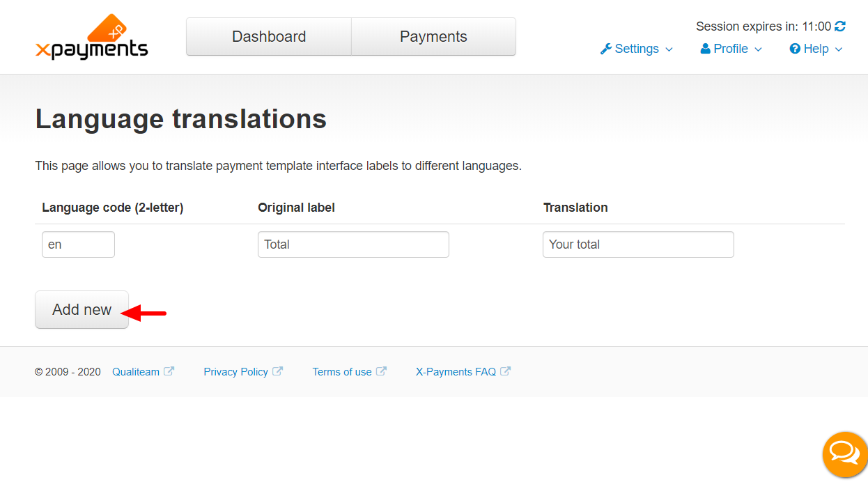Focus the original label field containing Total

pyautogui.click(x=353, y=244)
